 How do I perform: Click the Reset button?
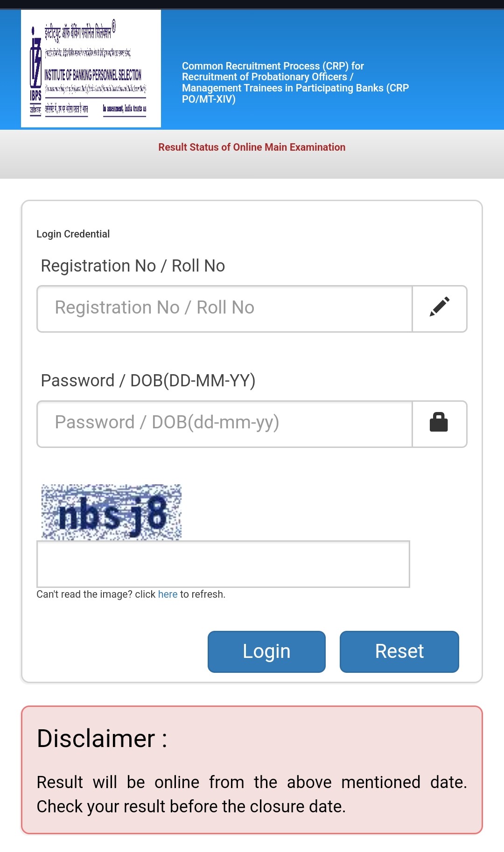tap(399, 651)
